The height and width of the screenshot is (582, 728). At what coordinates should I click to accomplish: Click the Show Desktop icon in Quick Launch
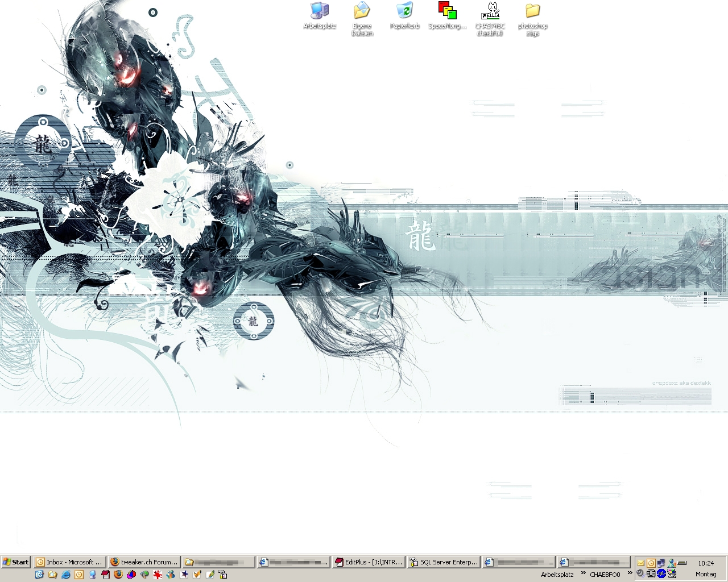[39, 575]
